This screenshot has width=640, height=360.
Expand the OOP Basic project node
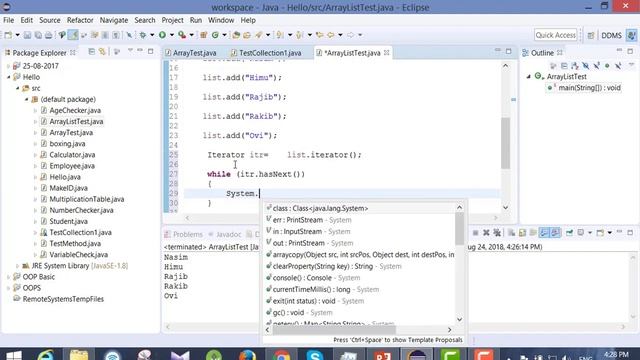(9, 277)
